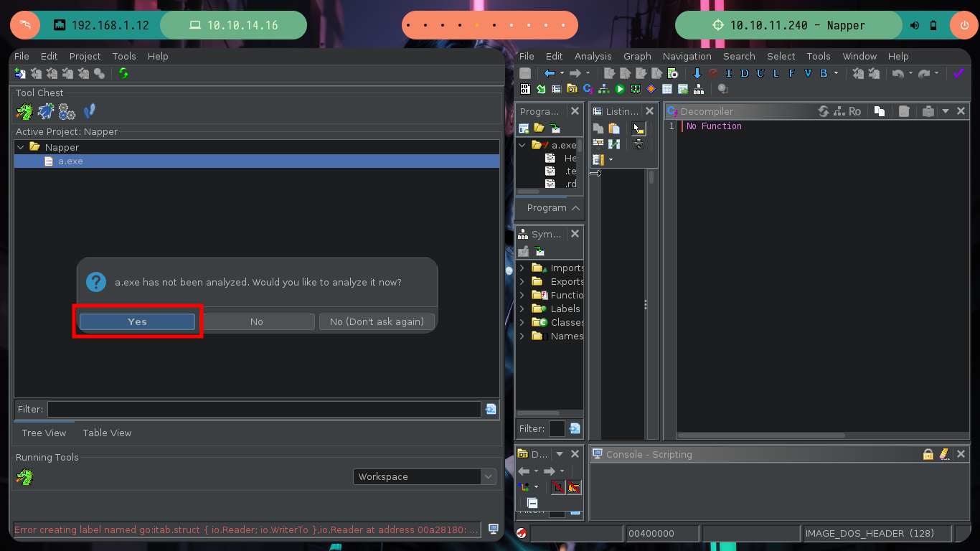Click the 10.10.11.240 - Napper target pill
This screenshot has height=551, width=980.
click(788, 25)
